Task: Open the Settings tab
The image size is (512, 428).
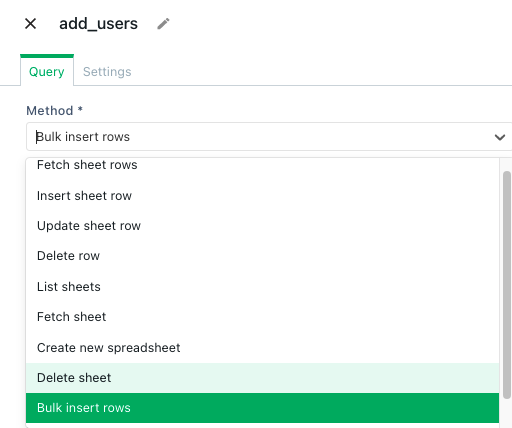Action: click(107, 72)
